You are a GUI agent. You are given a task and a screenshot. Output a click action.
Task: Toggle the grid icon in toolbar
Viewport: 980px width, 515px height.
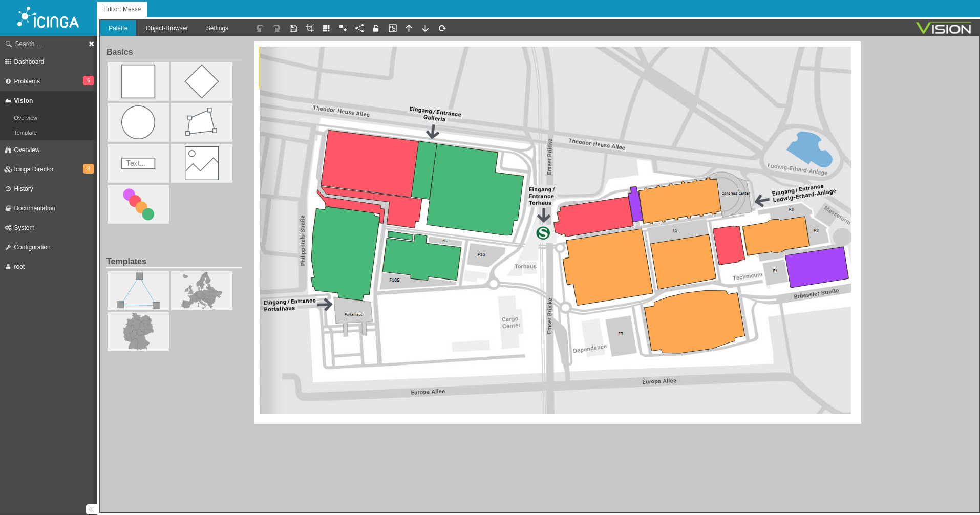pos(326,28)
